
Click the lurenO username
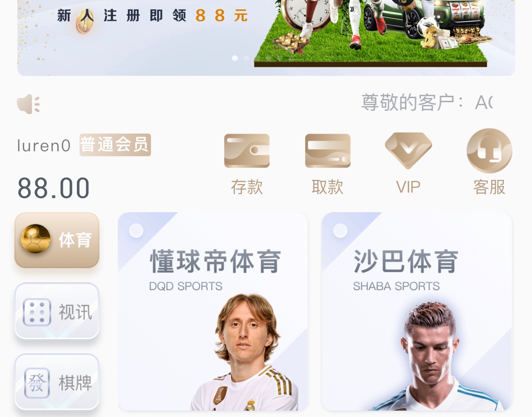pyautogui.click(x=44, y=146)
